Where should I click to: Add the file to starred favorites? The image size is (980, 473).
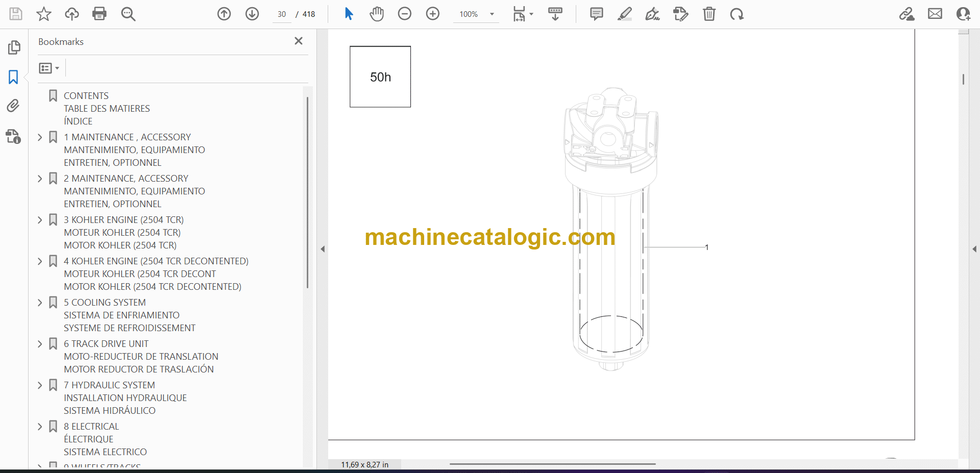tap(44, 14)
